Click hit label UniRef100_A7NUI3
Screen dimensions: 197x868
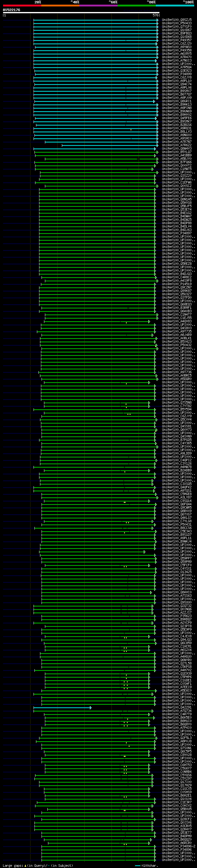point(177,60)
